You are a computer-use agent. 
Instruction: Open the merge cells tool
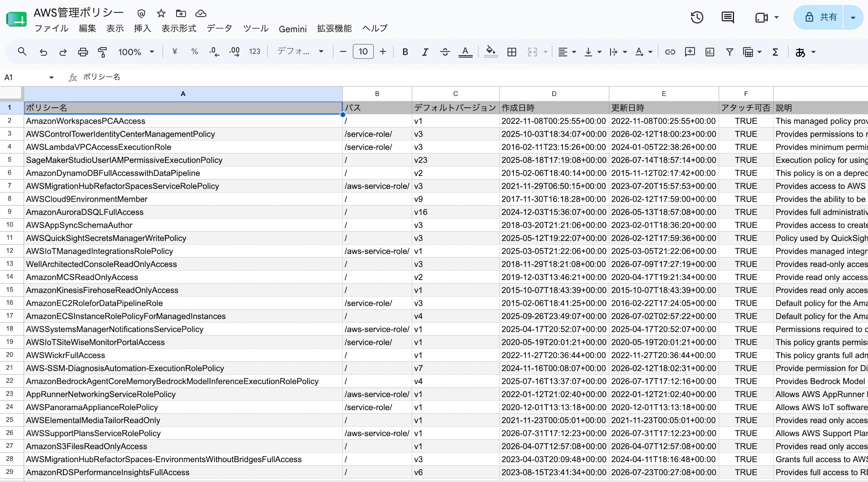pos(533,52)
